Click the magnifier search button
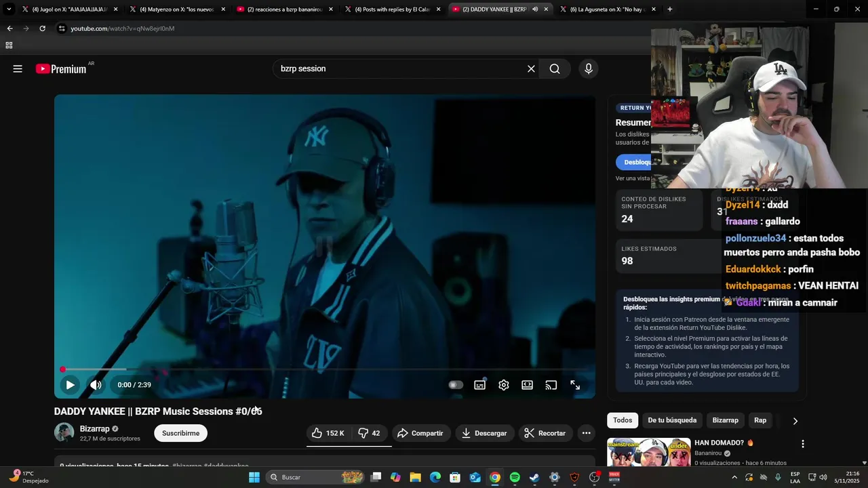This screenshot has width=868, height=488. click(555, 68)
